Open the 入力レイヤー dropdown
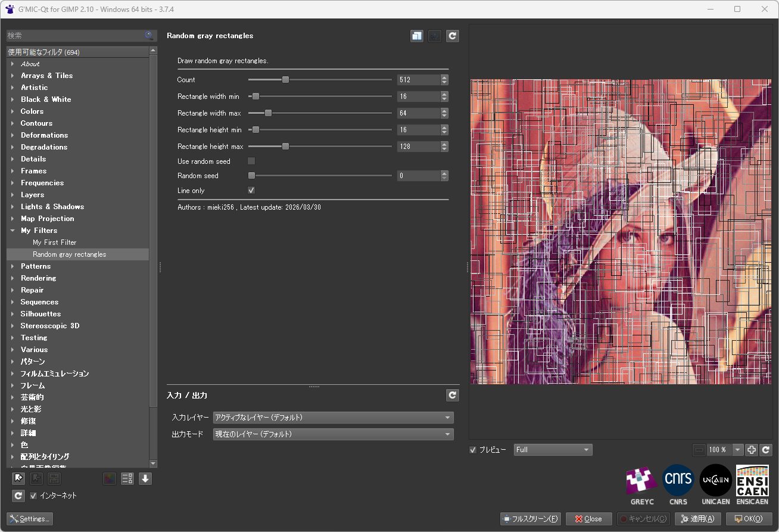This screenshot has height=532, width=779. [334, 418]
